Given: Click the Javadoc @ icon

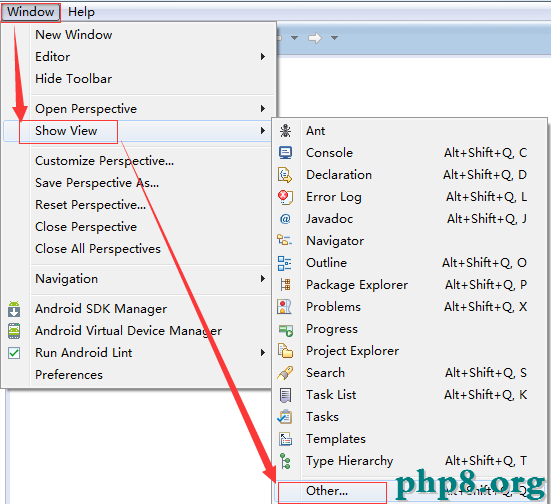Looking at the screenshot, I should coord(285,219).
